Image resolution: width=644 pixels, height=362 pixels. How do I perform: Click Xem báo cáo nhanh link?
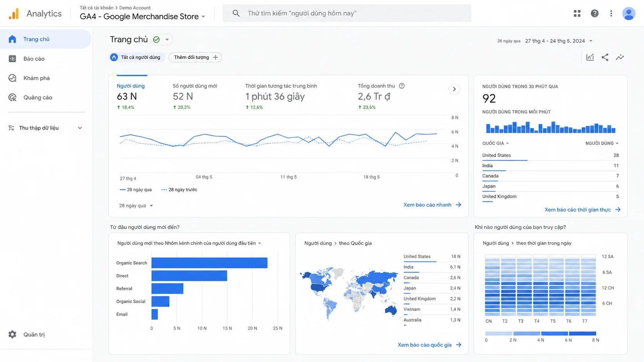[427, 205]
